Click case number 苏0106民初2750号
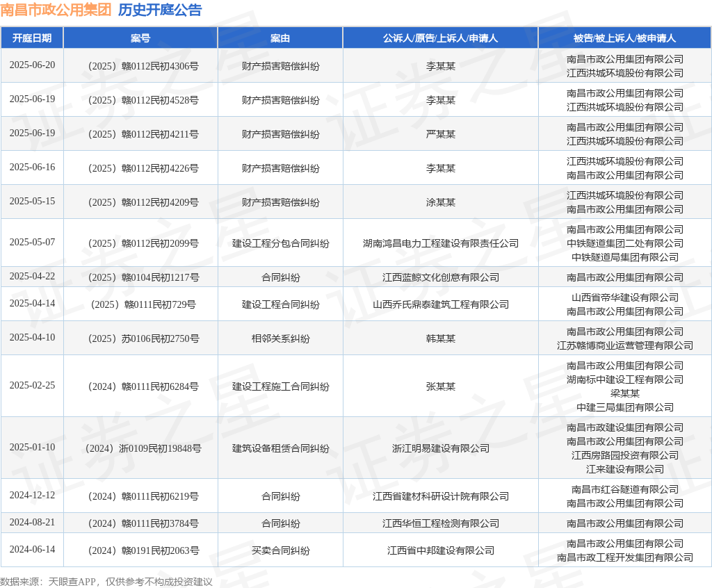The image size is (712, 588). (143, 338)
